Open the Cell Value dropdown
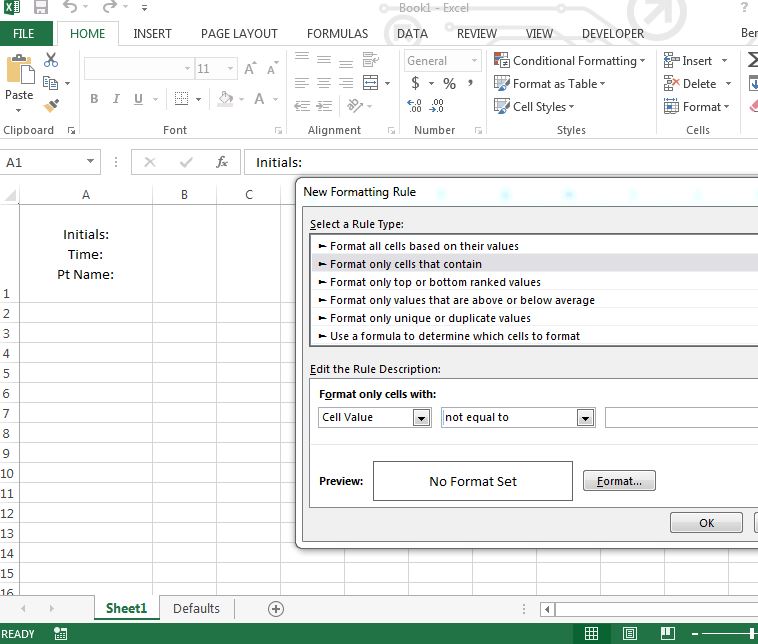 [x=422, y=418]
